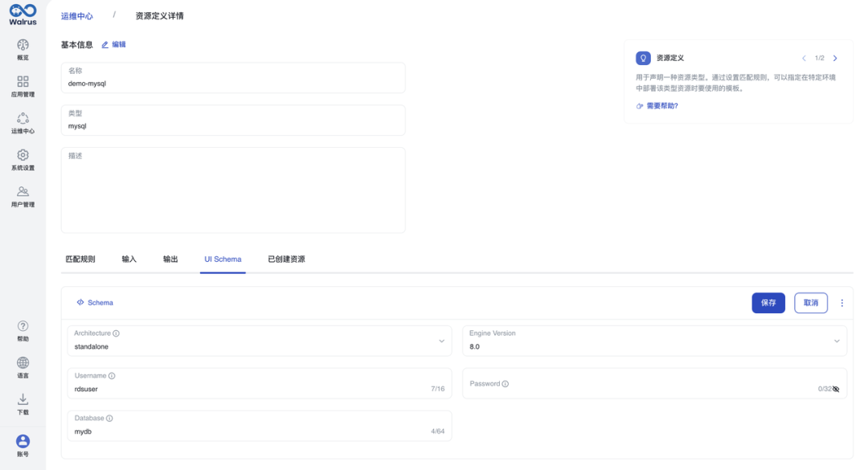The height and width of the screenshot is (470, 868).
Task: Click the 类型 field with mysql
Action: (233, 121)
